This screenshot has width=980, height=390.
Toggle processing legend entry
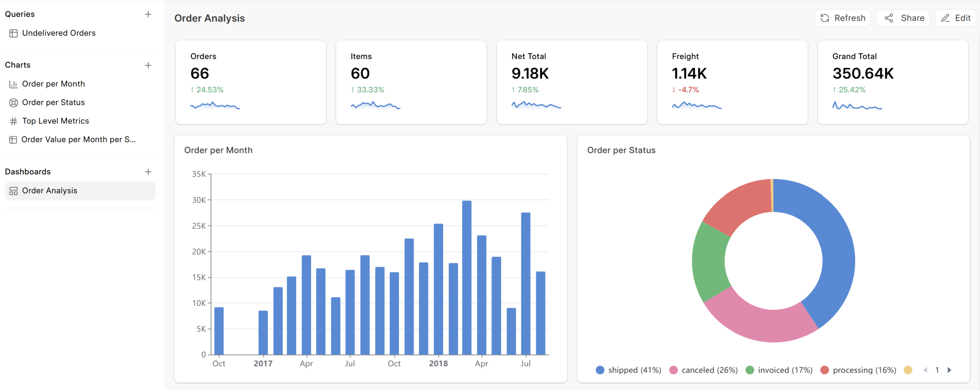(x=859, y=370)
